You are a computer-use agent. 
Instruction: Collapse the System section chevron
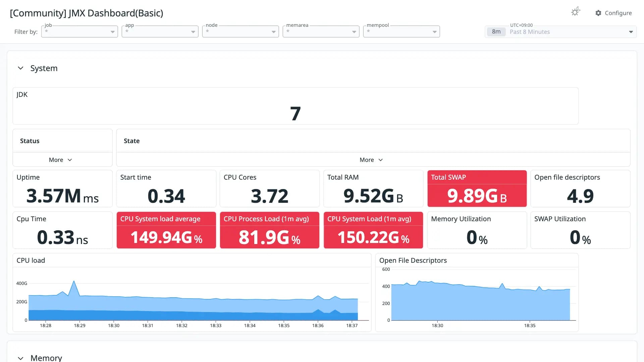20,68
